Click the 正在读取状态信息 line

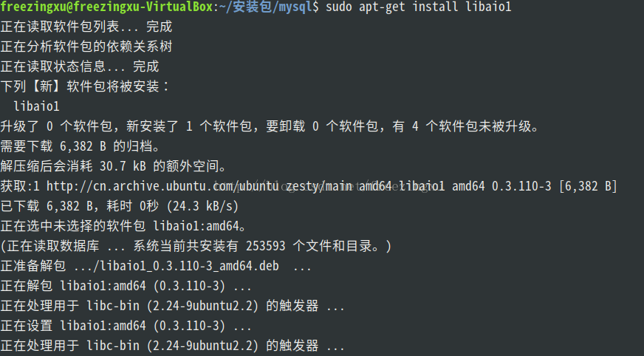tap(80, 66)
